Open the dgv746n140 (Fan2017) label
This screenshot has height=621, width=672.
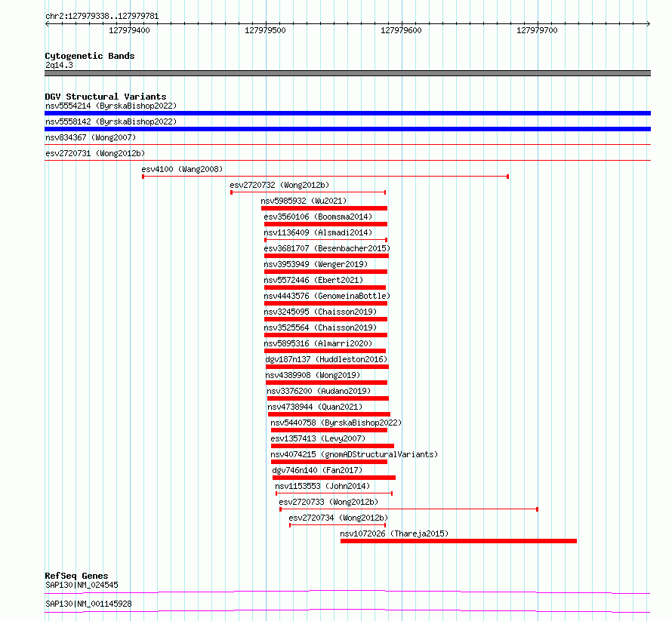click(x=317, y=470)
